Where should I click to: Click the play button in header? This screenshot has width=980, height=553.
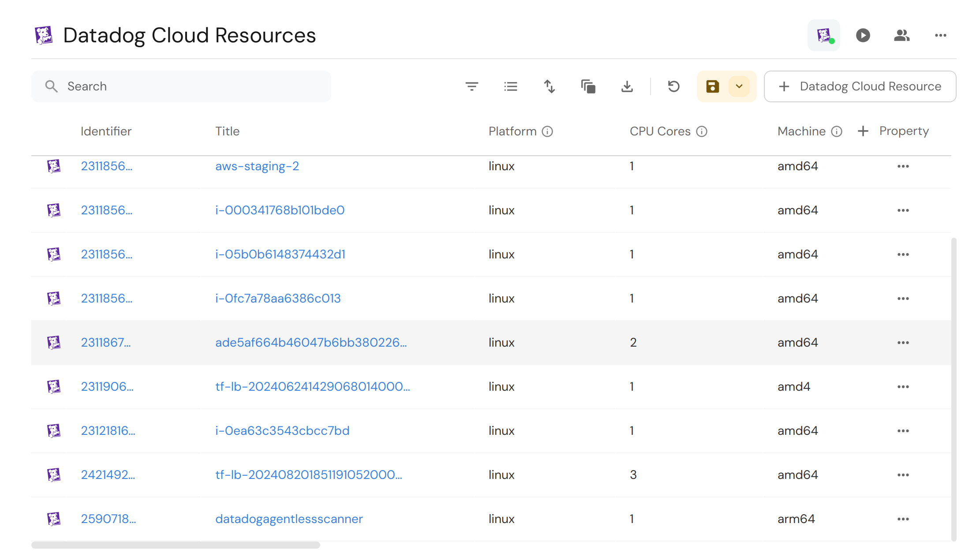click(863, 35)
